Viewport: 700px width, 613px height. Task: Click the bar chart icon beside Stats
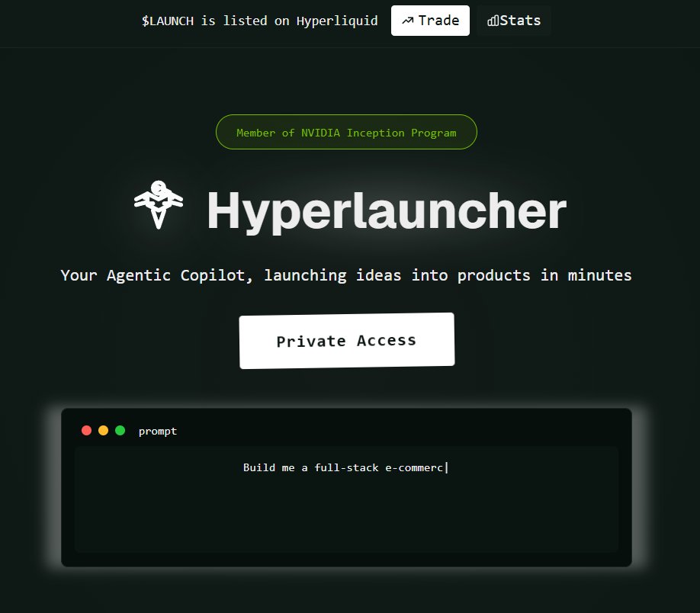click(x=493, y=21)
